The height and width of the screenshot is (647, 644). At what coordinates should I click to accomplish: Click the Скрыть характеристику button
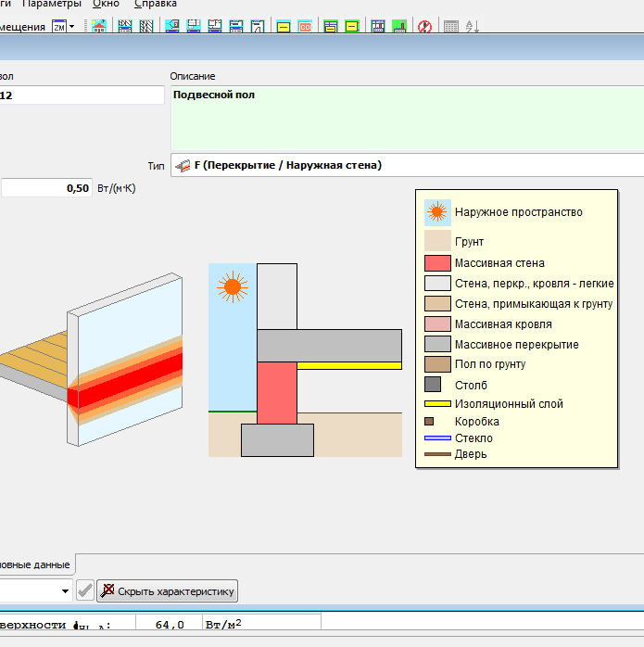[x=167, y=590]
